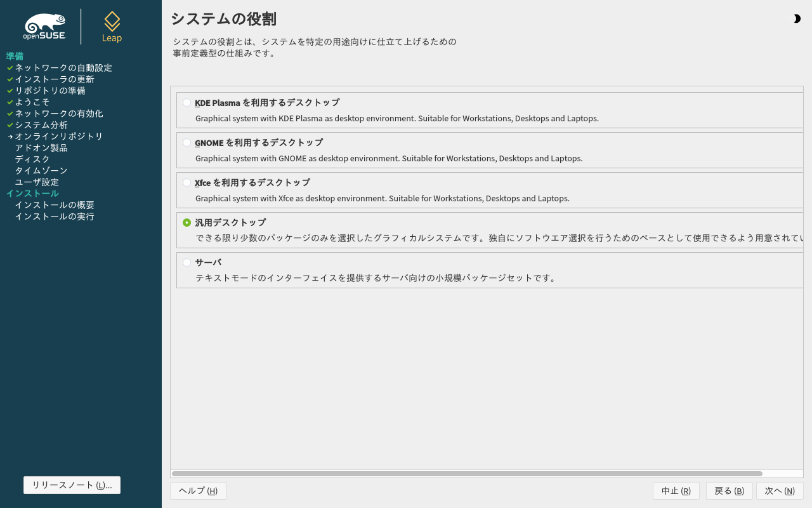This screenshot has width=812, height=508.
Task: Toggle the dark mode moon icon
Action: click(x=797, y=19)
